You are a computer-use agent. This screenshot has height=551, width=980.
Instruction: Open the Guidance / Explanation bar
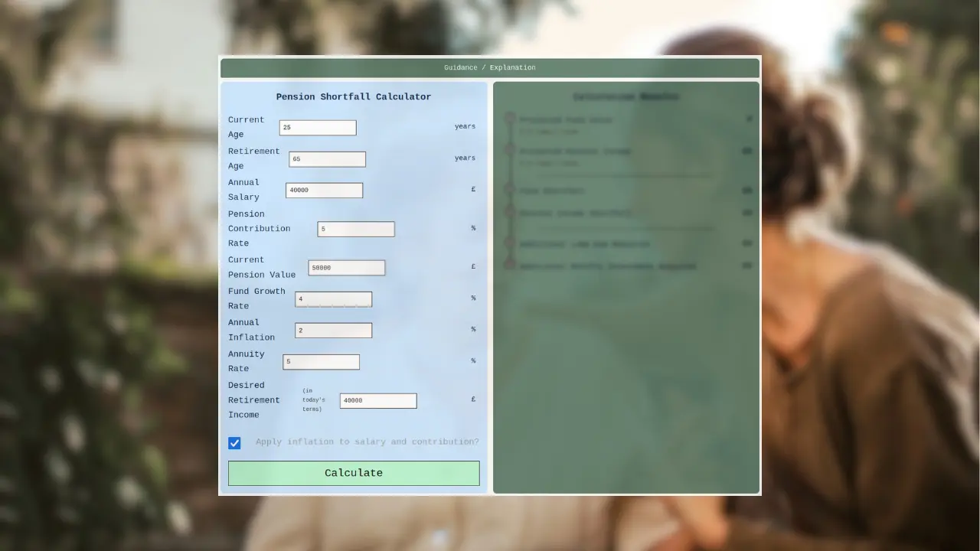coord(490,68)
